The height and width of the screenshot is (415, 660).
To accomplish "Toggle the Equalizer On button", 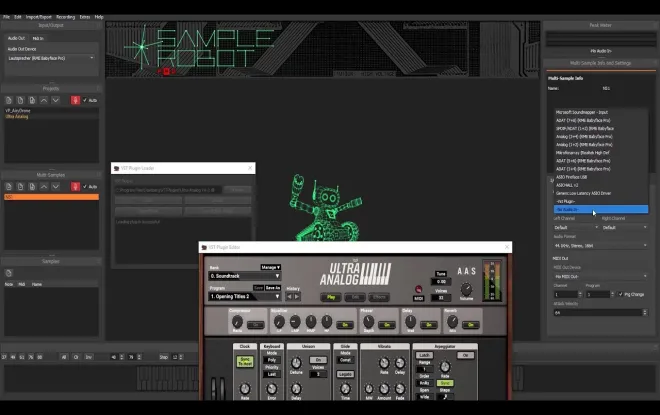I will click(x=345, y=325).
